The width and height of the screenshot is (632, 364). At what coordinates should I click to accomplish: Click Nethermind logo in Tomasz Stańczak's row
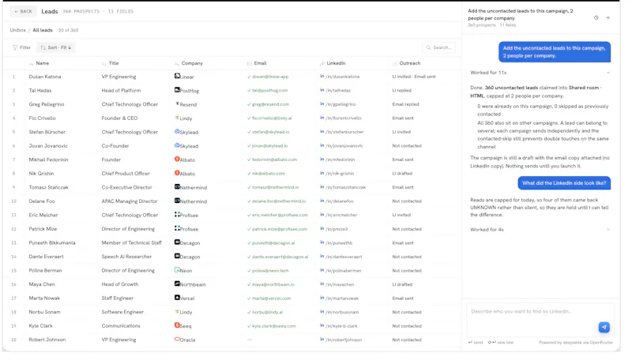[177, 187]
